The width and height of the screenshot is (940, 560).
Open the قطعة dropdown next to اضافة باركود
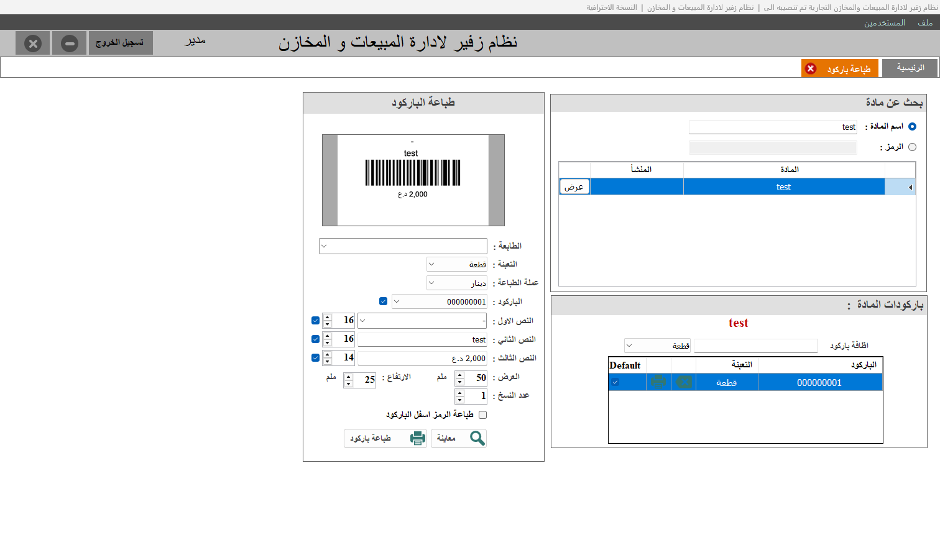[x=658, y=346]
